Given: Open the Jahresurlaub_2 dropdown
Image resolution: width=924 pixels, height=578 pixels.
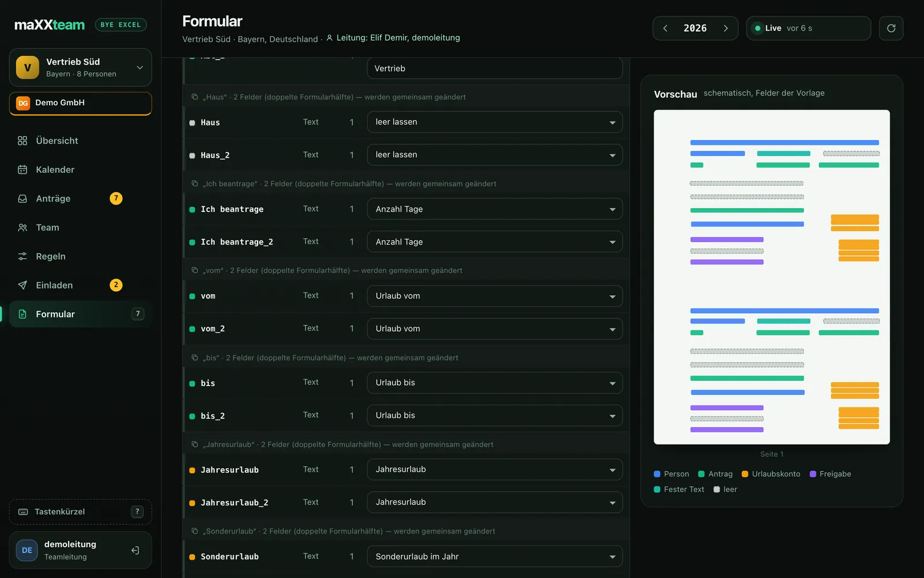Looking at the screenshot, I should coord(495,502).
